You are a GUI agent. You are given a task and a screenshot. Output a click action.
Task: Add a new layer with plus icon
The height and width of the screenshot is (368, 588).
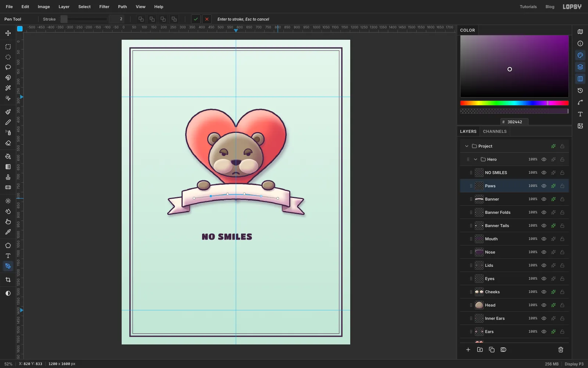point(468,350)
